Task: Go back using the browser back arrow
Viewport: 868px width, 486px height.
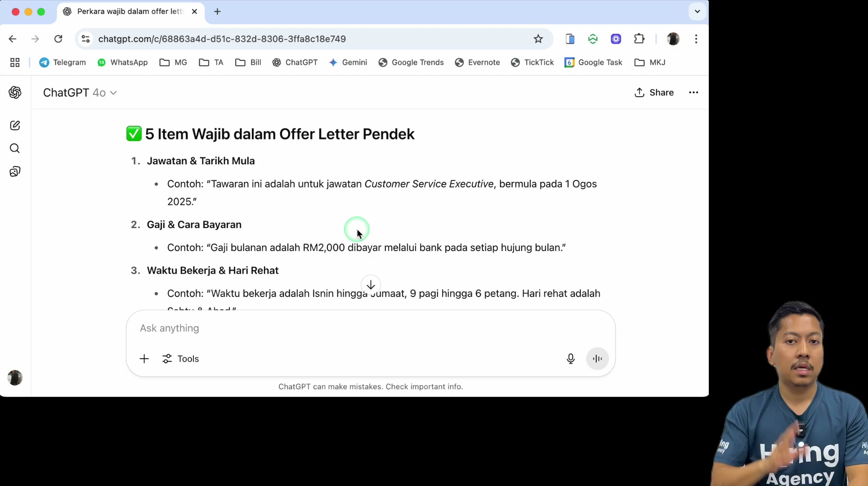Action: (13, 39)
